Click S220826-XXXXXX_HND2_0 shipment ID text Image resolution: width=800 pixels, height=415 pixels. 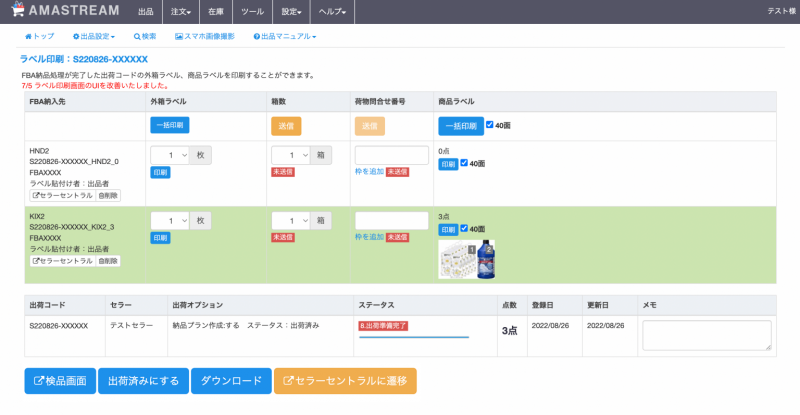(x=74, y=161)
